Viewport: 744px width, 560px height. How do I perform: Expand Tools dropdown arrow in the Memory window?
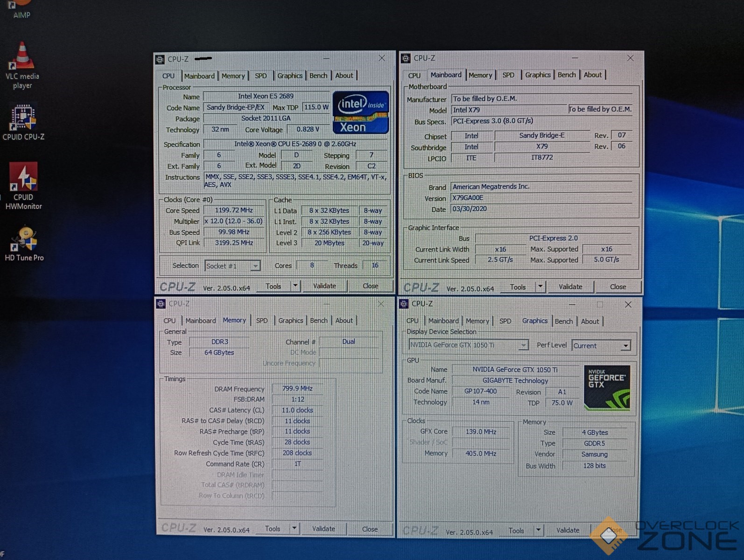pos(294,529)
